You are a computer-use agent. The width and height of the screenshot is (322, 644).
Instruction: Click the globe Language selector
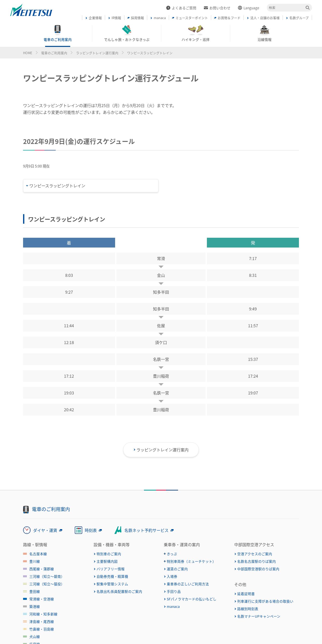pyautogui.click(x=249, y=8)
